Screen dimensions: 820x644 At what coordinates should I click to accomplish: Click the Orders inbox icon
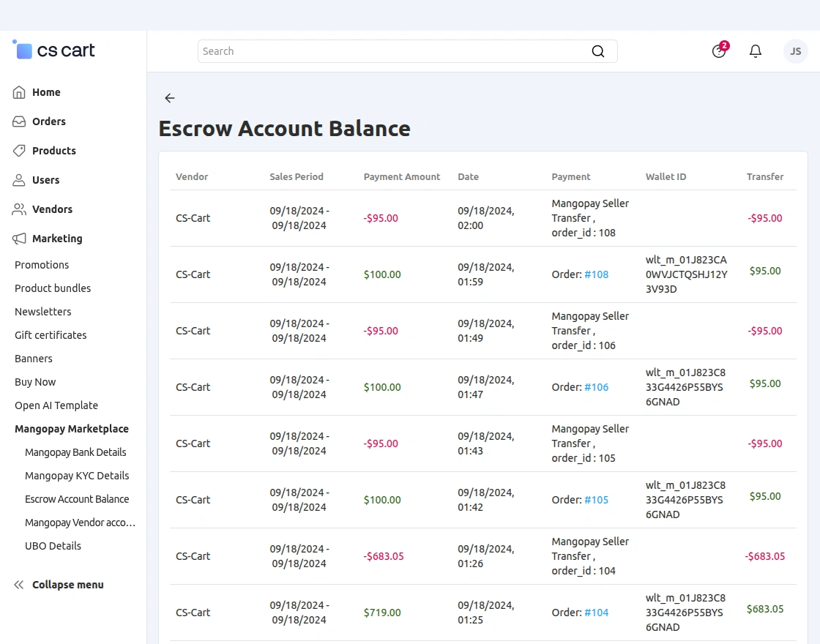19,121
